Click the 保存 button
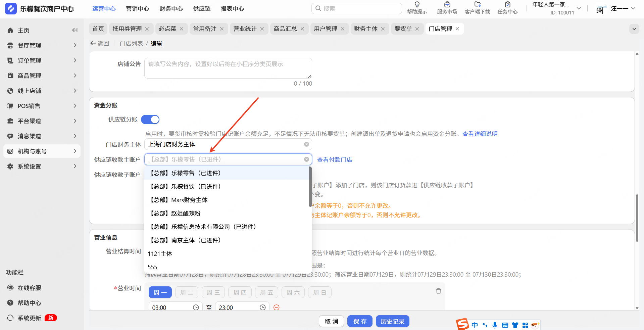The width and height of the screenshot is (644, 330). click(360, 321)
